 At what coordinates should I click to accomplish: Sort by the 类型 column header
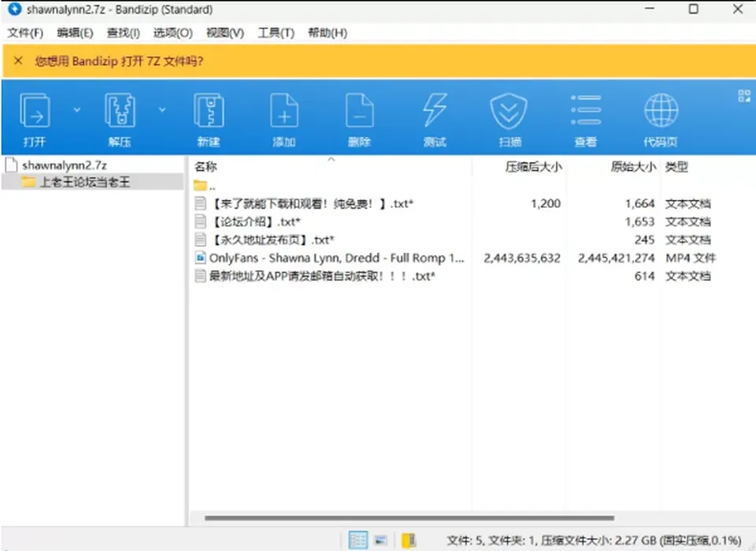(x=676, y=167)
